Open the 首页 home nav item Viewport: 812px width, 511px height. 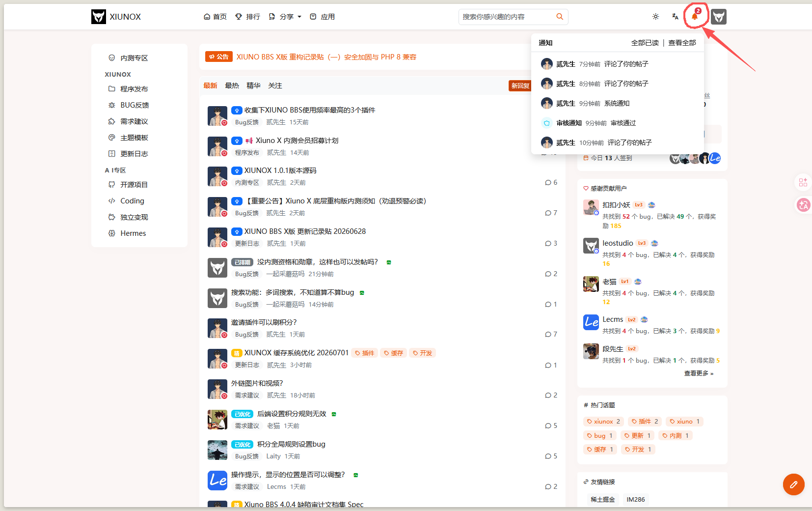tap(215, 17)
